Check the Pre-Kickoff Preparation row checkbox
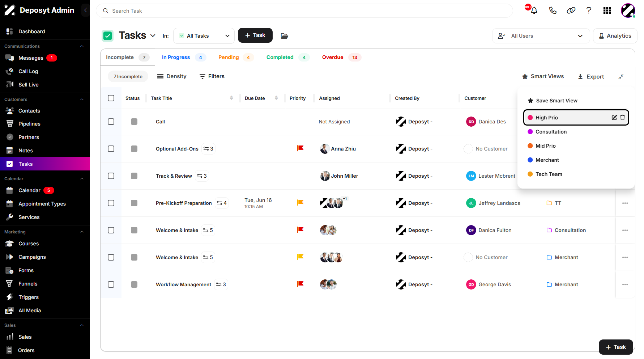 (111, 203)
